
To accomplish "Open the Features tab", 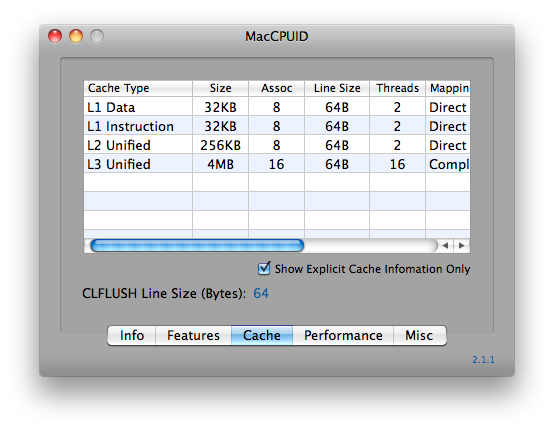I will pyautogui.click(x=193, y=335).
